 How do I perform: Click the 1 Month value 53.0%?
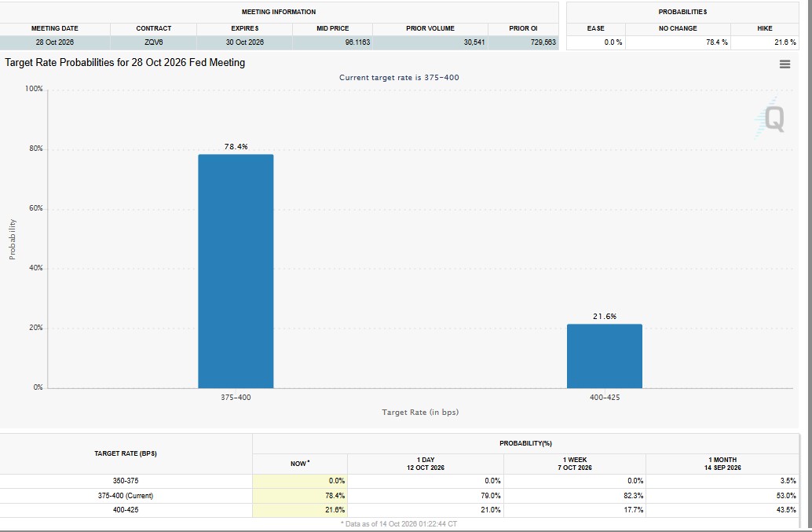(x=786, y=496)
